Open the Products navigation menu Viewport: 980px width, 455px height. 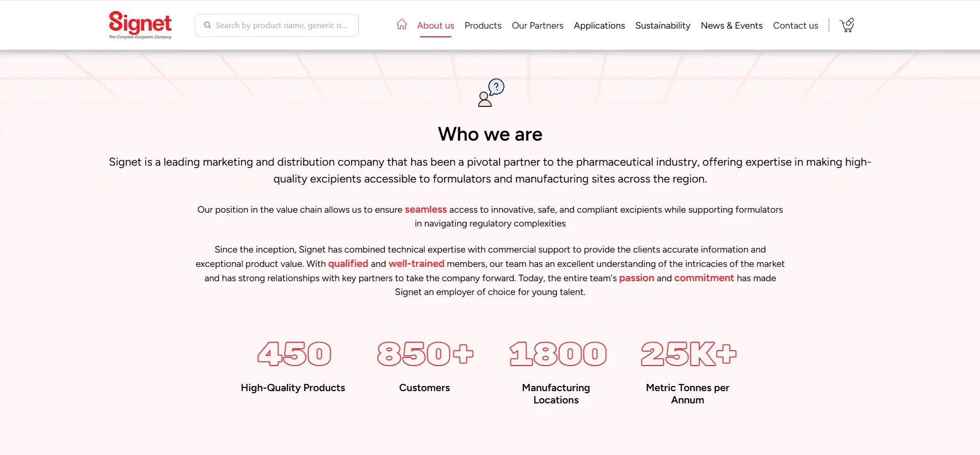483,25
